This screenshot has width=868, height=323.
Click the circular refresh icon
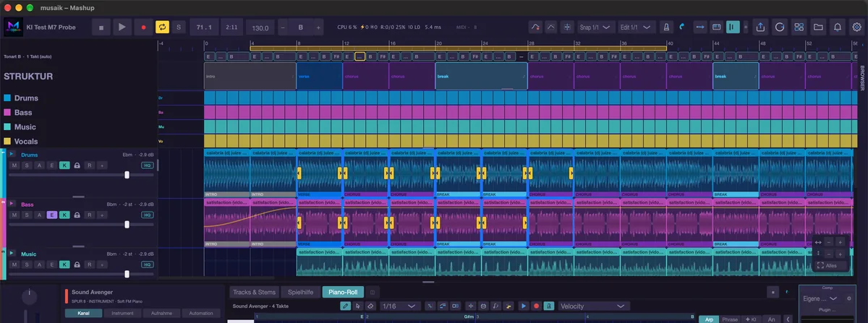coord(780,27)
